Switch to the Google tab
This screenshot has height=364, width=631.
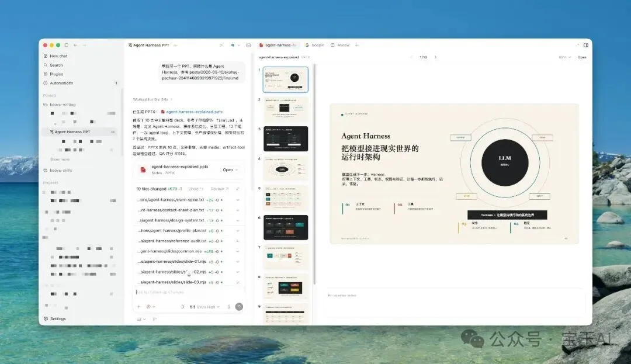[315, 45]
